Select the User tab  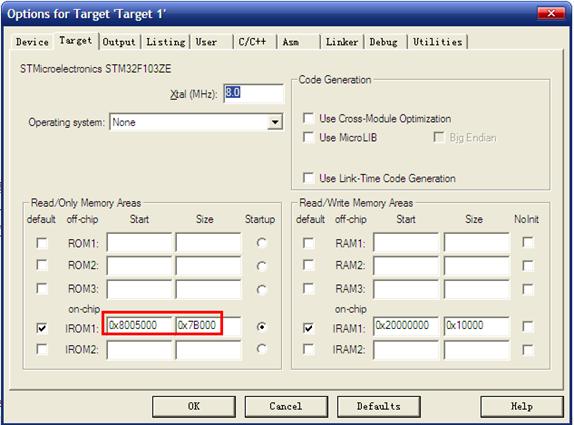[206, 42]
